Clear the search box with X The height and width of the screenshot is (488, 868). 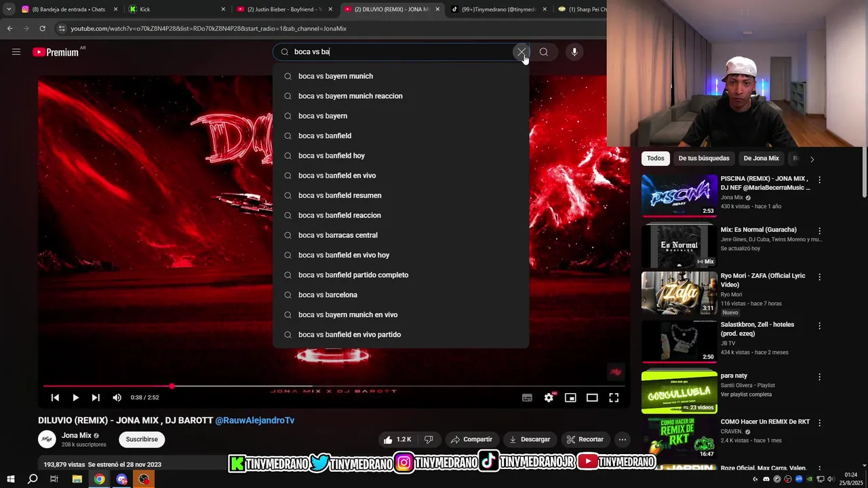[x=521, y=52]
